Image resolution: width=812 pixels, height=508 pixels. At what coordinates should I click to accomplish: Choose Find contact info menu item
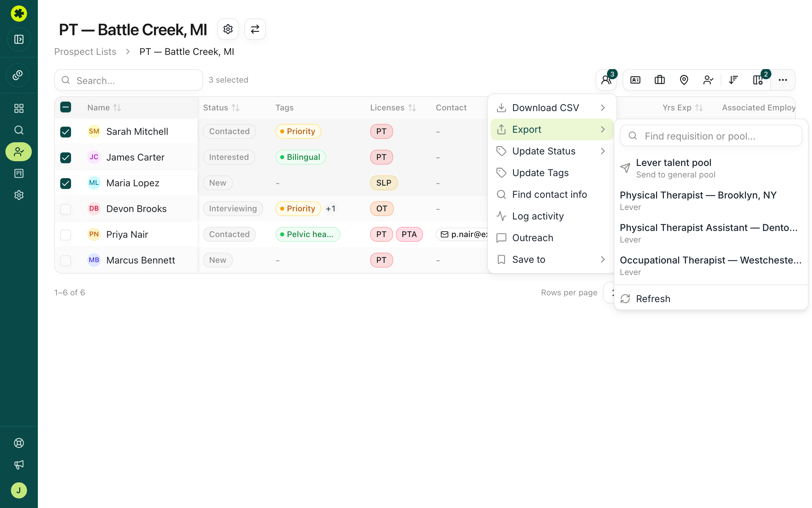(552, 194)
